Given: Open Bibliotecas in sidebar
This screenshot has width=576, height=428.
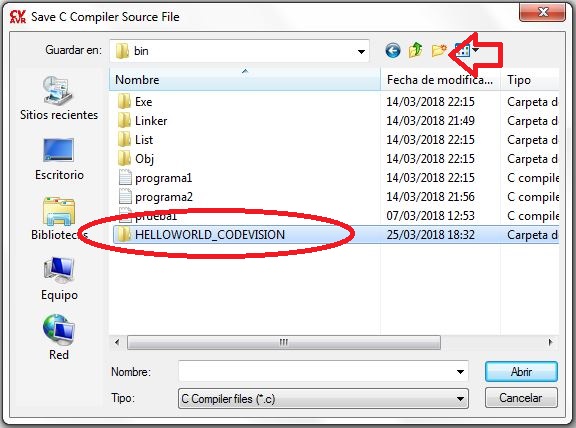Looking at the screenshot, I should [59, 219].
